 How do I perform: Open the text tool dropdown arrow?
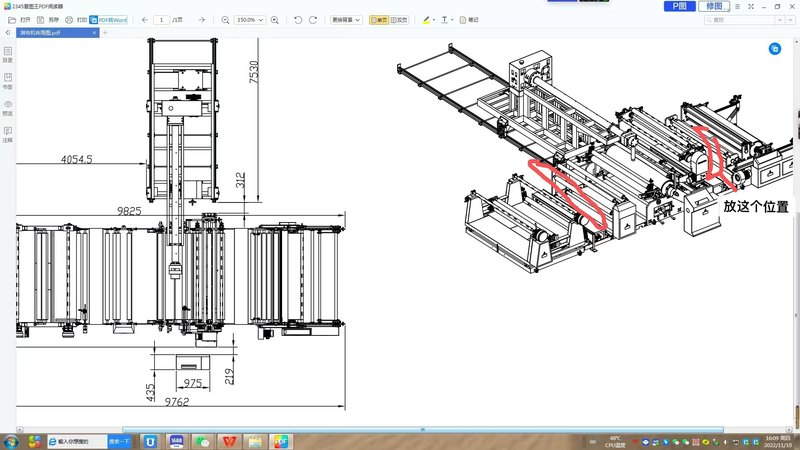[x=452, y=20]
